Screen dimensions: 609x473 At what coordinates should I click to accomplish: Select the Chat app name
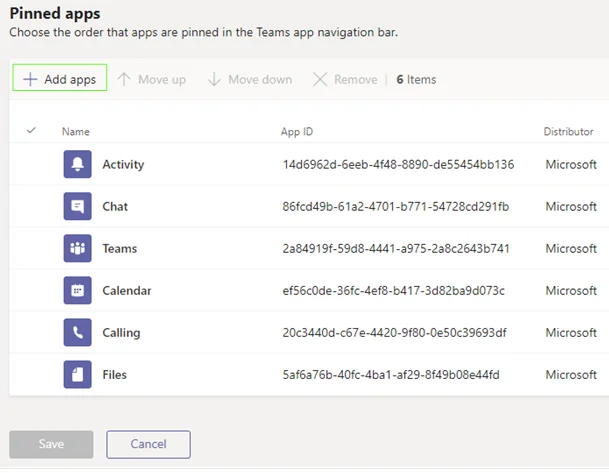115,207
